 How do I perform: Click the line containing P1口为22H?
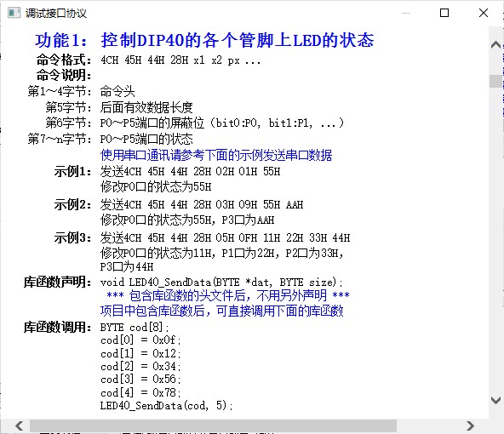[x=222, y=253]
